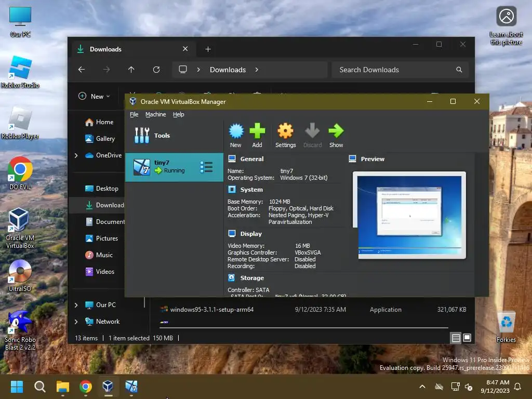Open Gallery in Explorer sidebar
The height and width of the screenshot is (399, 532).
[x=100, y=138]
